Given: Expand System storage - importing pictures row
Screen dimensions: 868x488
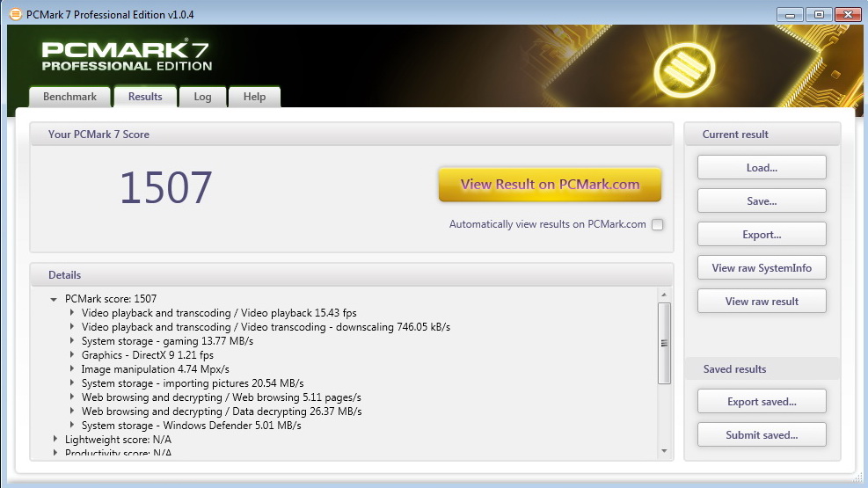Looking at the screenshot, I should click(72, 382).
